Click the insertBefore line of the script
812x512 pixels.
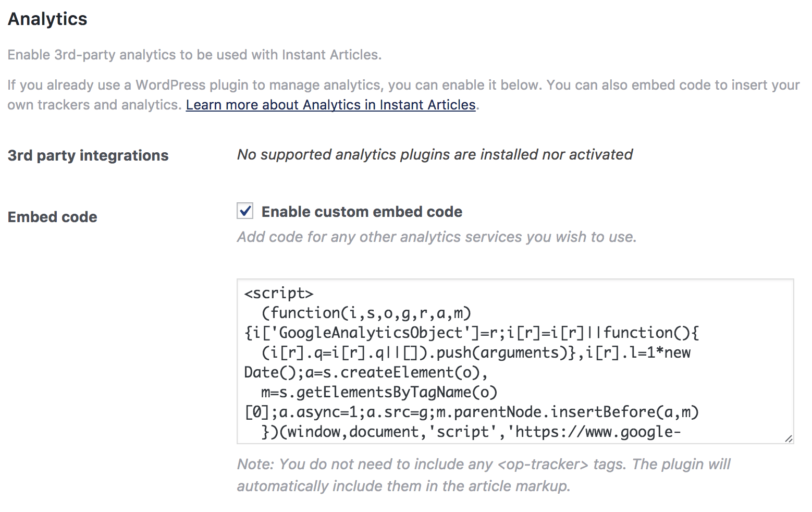pyautogui.click(x=472, y=412)
